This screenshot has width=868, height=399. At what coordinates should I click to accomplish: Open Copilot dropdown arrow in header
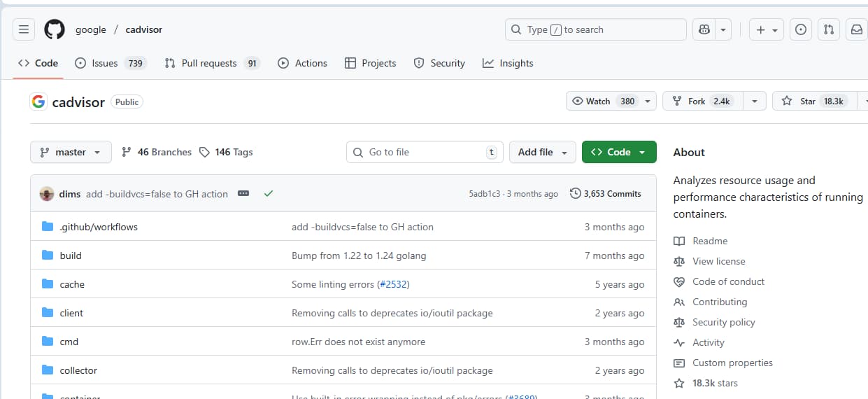click(723, 29)
